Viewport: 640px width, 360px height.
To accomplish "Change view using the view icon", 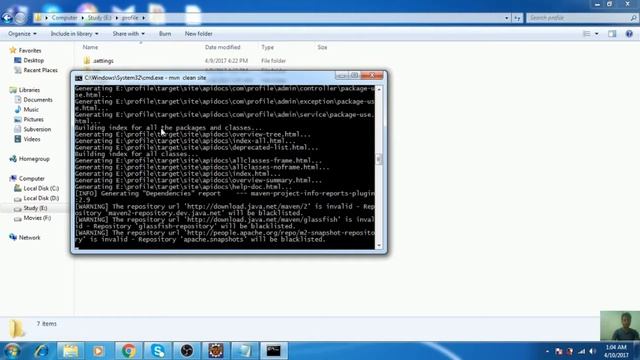I will (x=587, y=34).
